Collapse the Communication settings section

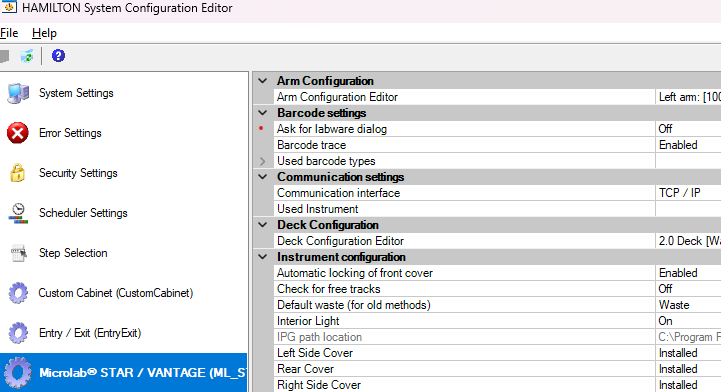263,177
